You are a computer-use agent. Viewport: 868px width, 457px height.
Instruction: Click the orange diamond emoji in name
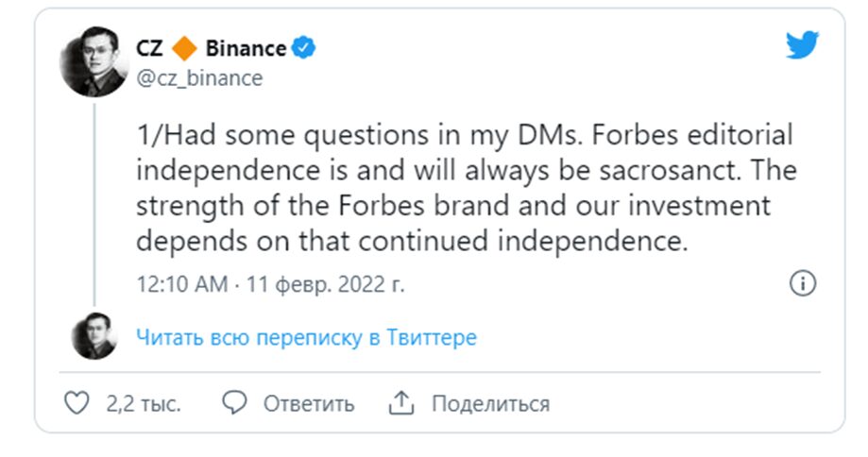184,48
